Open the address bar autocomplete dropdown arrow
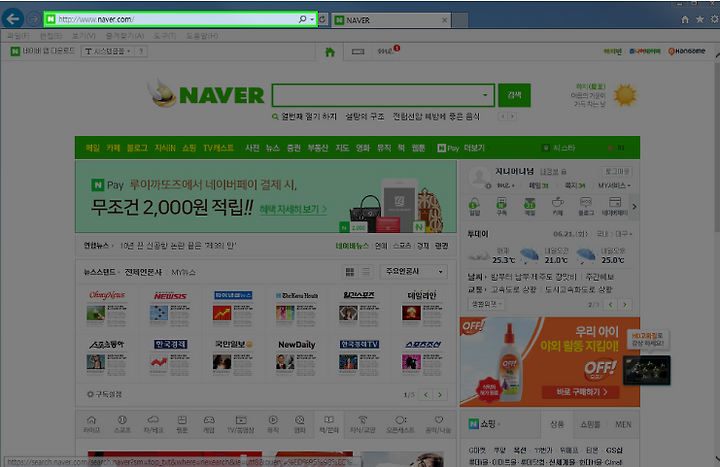 point(312,19)
